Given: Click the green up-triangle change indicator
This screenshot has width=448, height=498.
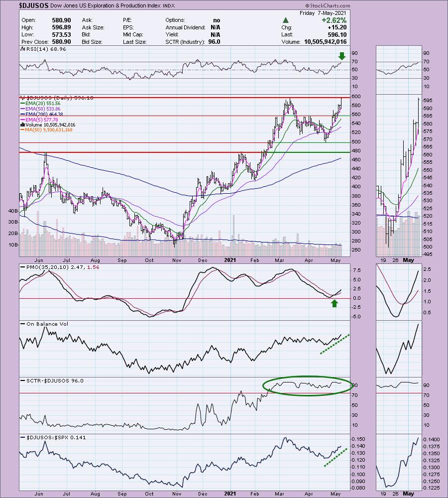Looking at the screenshot, I should [x=286, y=20].
